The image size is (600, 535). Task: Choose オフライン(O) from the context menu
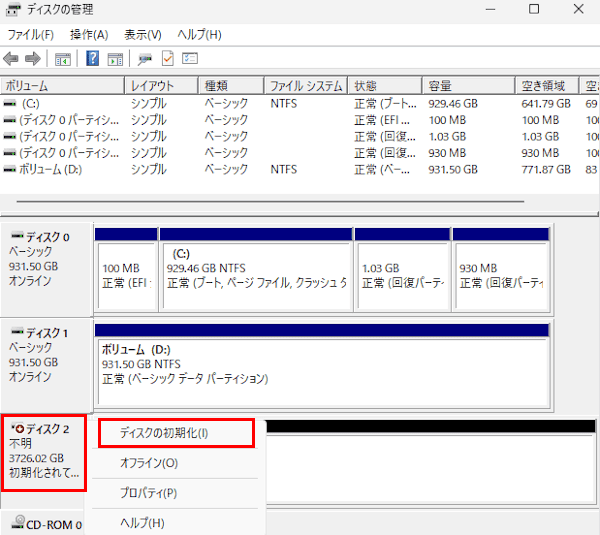pyautogui.click(x=175, y=463)
